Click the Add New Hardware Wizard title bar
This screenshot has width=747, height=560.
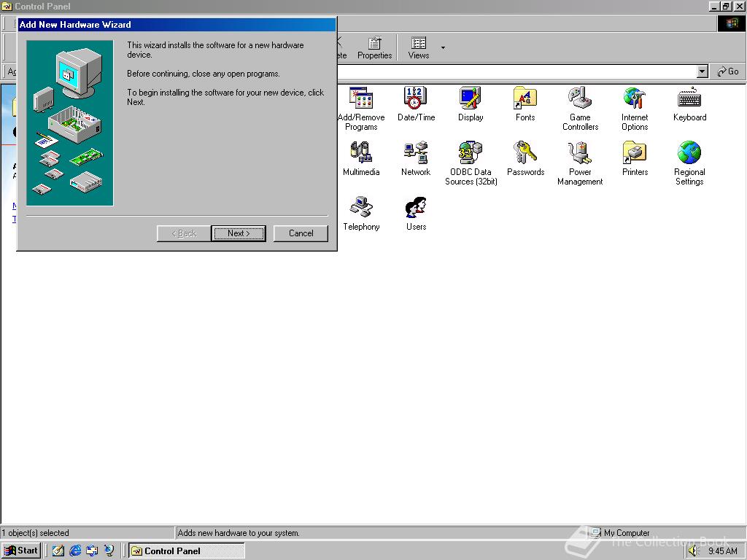point(177,25)
